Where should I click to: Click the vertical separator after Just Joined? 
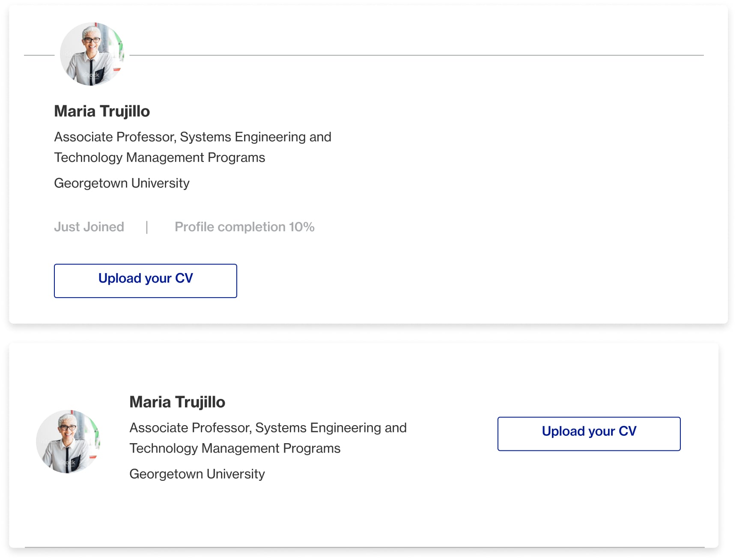[x=147, y=227]
